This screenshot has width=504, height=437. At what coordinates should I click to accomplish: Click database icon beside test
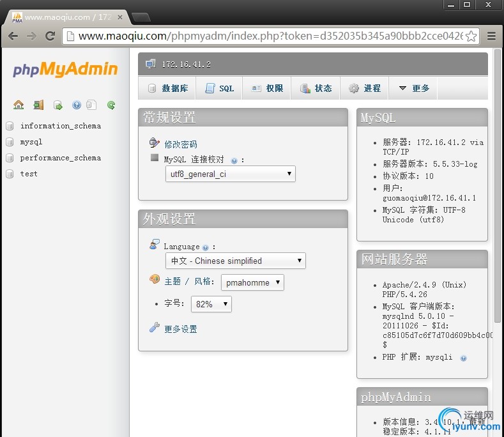click(10, 174)
